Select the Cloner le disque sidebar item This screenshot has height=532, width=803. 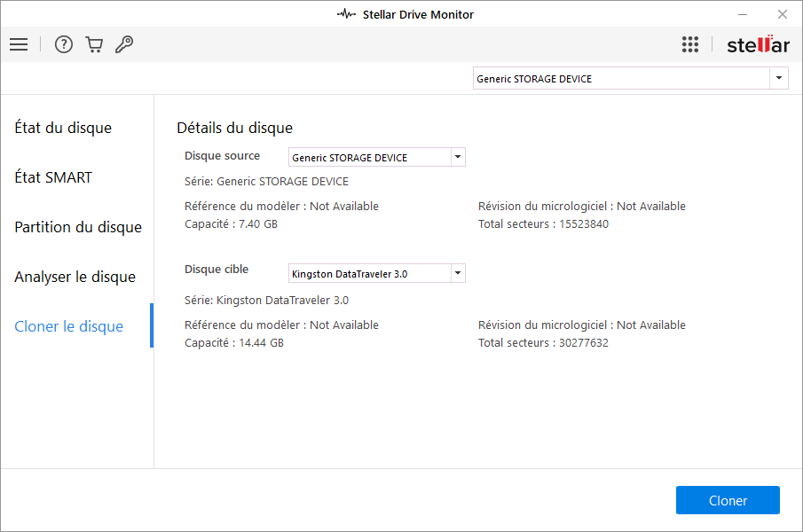68,326
